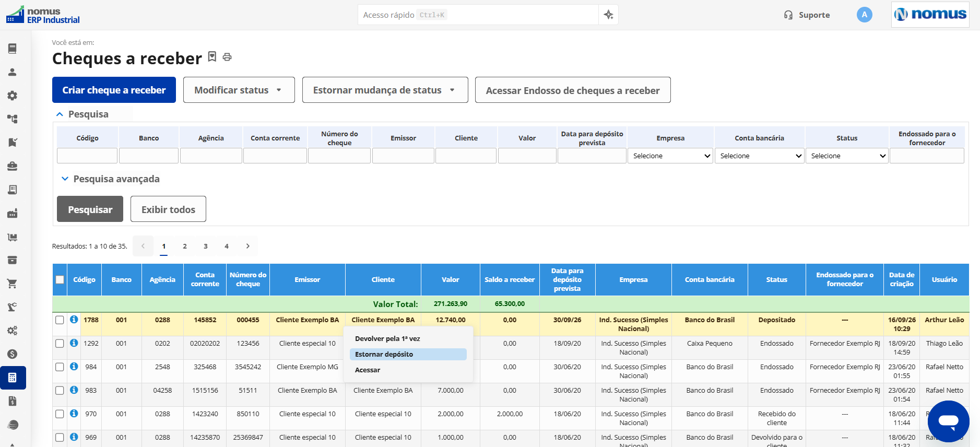Viewport: 980px width, 447px height.
Task: Click the bookmark icon next to Cheques a receber
Action: (x=212, y=56)
